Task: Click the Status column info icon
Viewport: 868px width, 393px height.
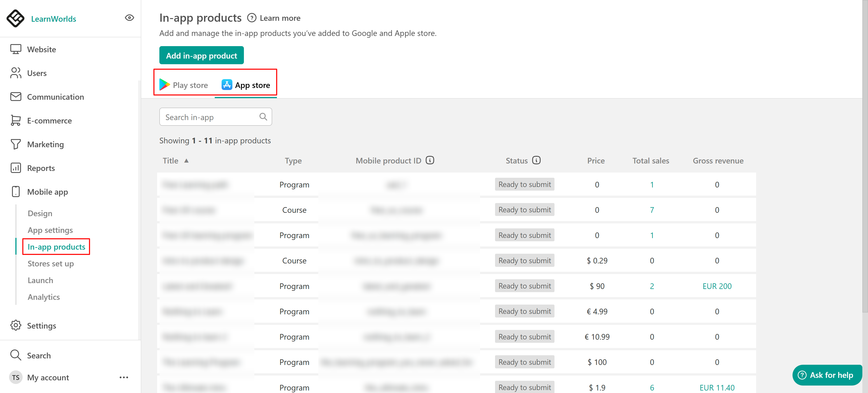Action: pos(536,161)
